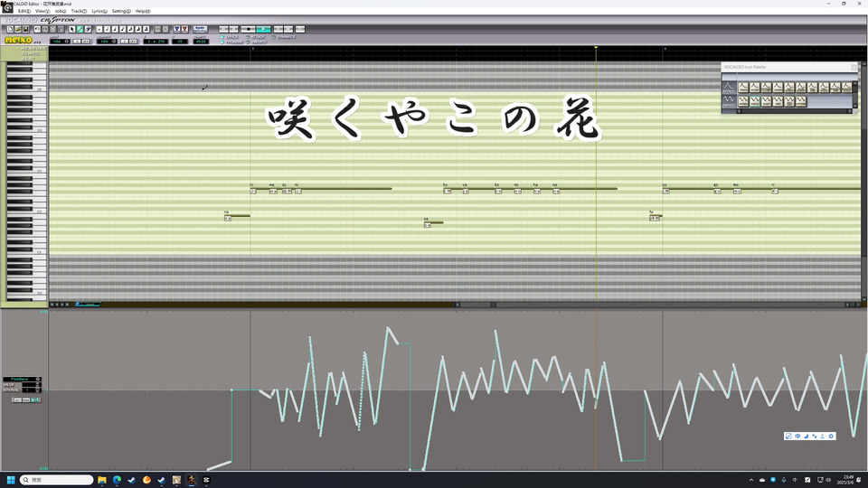Open the quantize 1/64 dropdown
868x488 pixels.
tap(60, 42)
